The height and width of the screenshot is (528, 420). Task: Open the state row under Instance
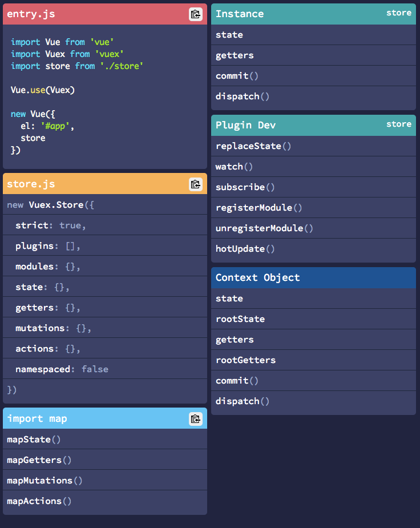(313, 35)
